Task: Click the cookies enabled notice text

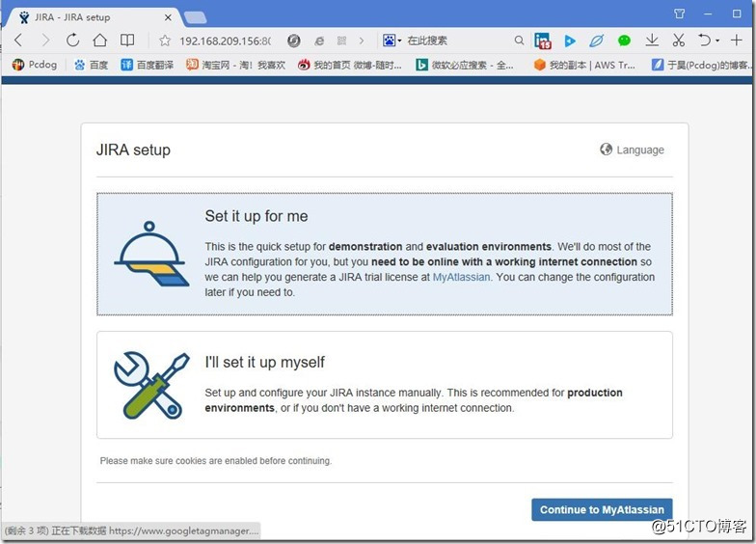Action: click(216, 461)
